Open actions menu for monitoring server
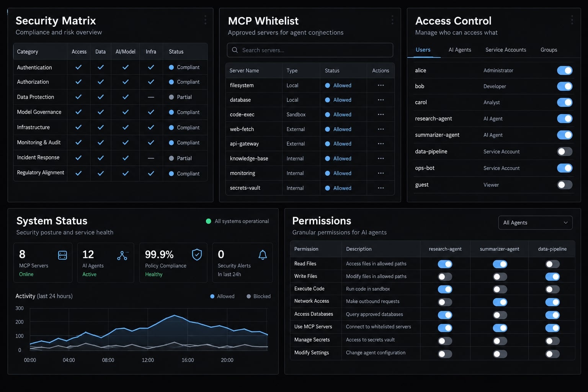 point(381,173)
